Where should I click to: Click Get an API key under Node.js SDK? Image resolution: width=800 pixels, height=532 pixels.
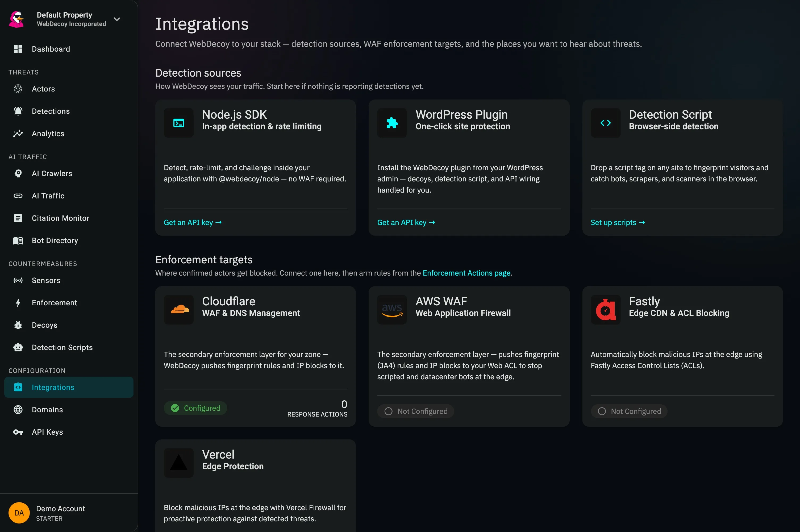tap(193, 223)
